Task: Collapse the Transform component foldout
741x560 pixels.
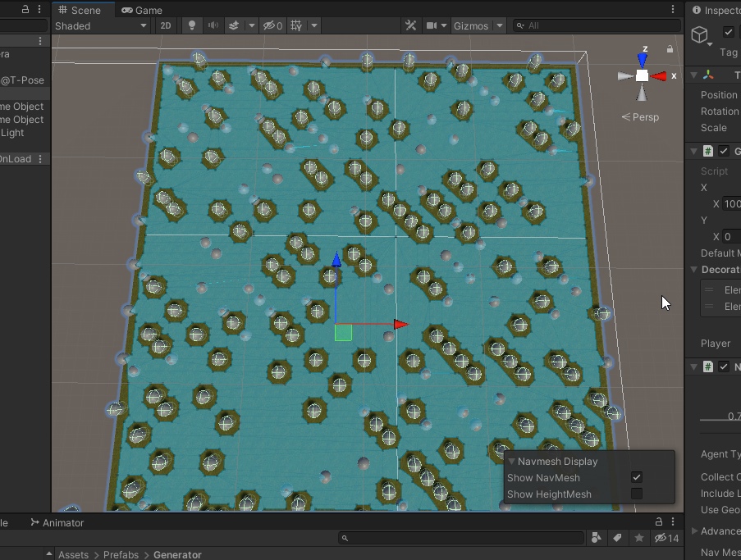Action: (x=693, y=75)
